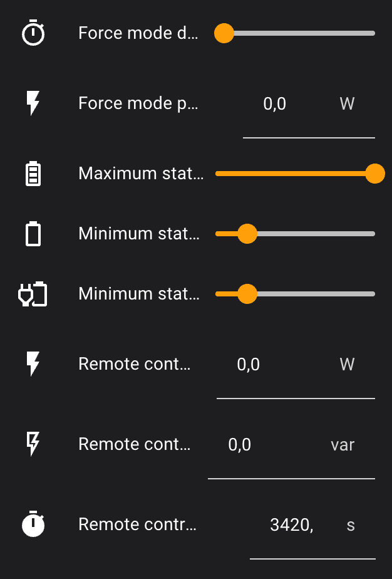Click the slider handle next to the empty battery icon
The width and height of the screenshot is (392, 579).
tap(247, 234)
